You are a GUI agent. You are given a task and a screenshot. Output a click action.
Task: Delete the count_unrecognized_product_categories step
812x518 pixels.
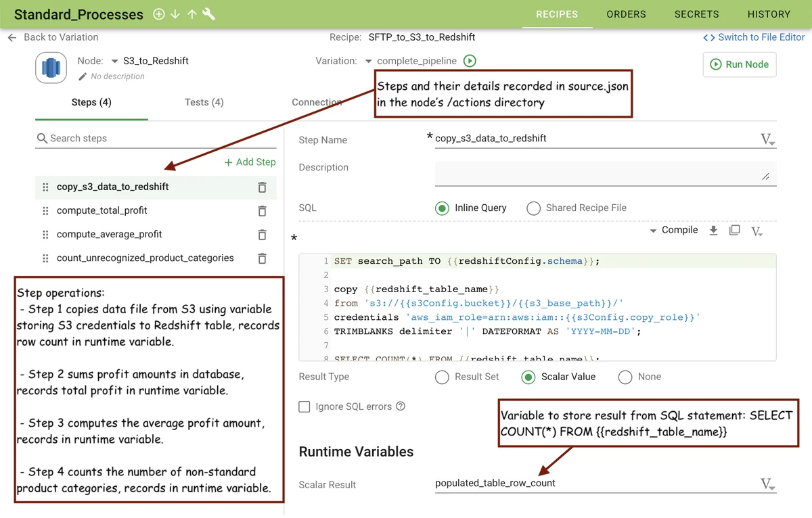262,258
